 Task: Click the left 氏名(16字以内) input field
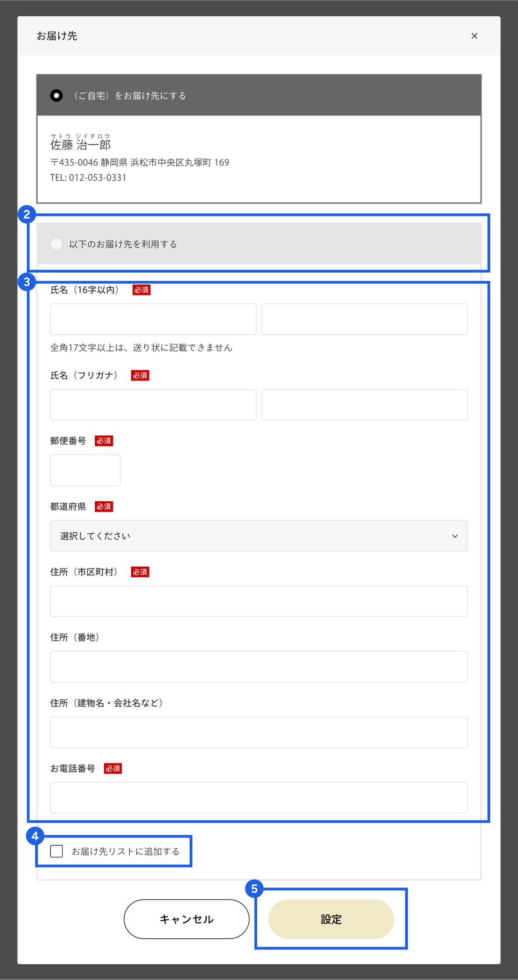pos(153,319)
